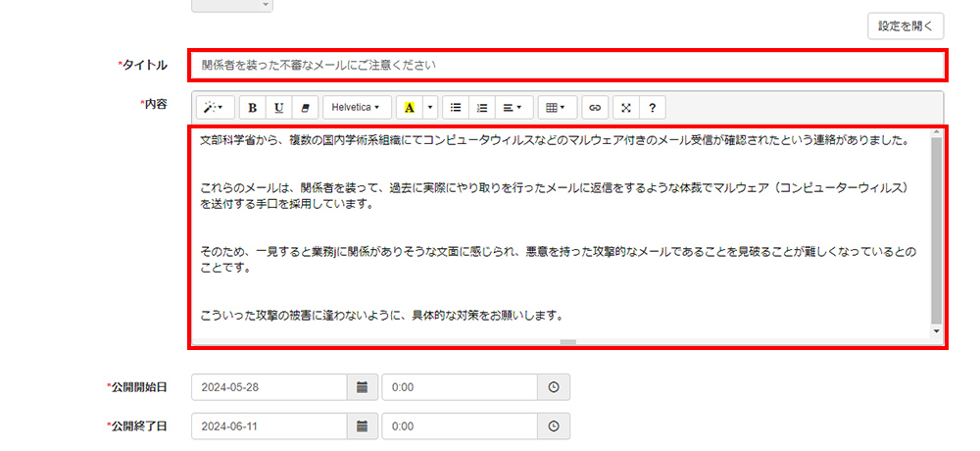Toggle underline formatting
This screenshot has width=980, height=451.
(x=279, y=107)
